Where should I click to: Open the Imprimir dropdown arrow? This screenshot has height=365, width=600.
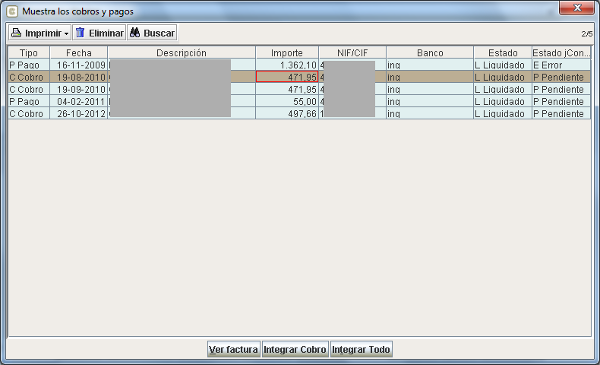click(66, 34)
